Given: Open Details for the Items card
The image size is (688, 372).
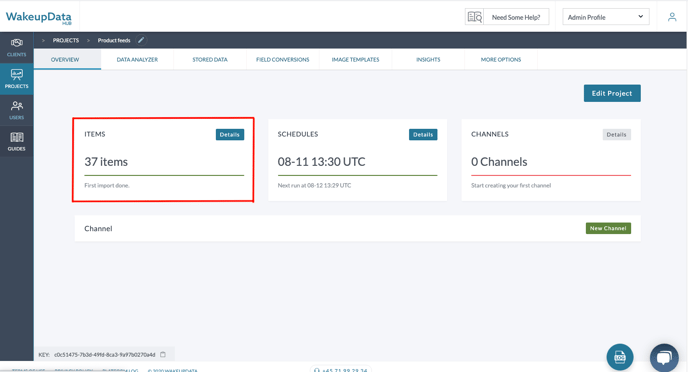Looking at the screenshot, I should tap(229, 135).
